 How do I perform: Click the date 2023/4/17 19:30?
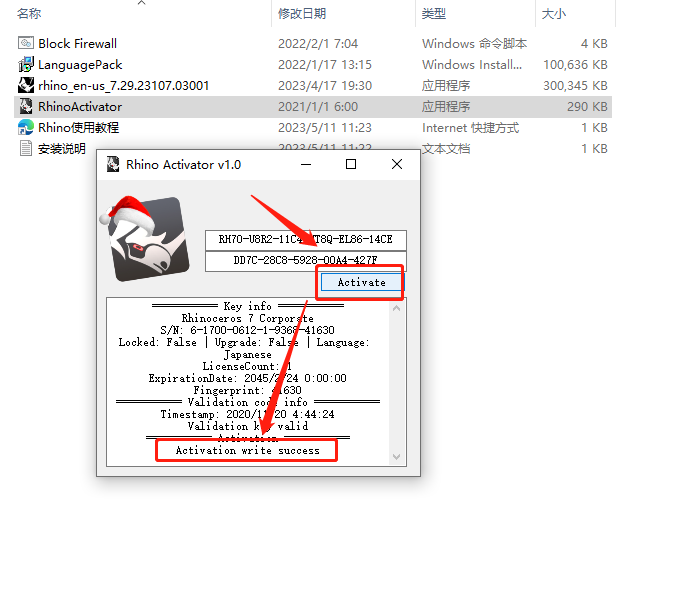(325, 86)
